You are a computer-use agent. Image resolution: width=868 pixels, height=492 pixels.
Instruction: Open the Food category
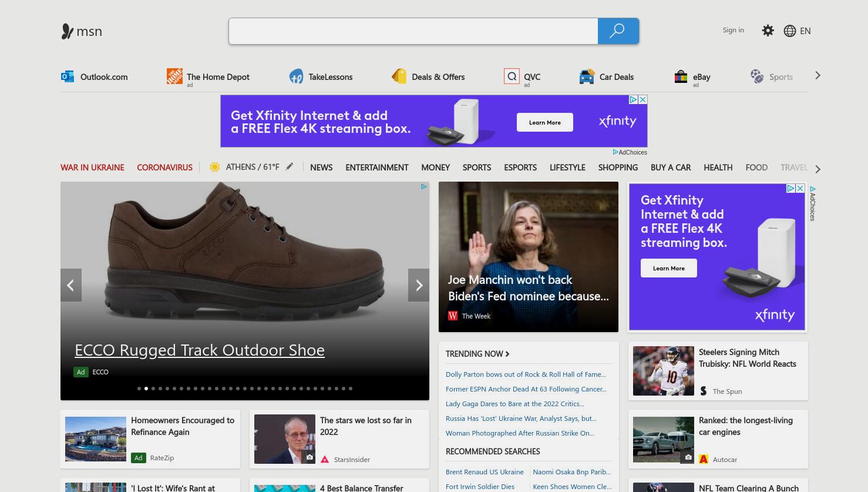click(756, 168)
